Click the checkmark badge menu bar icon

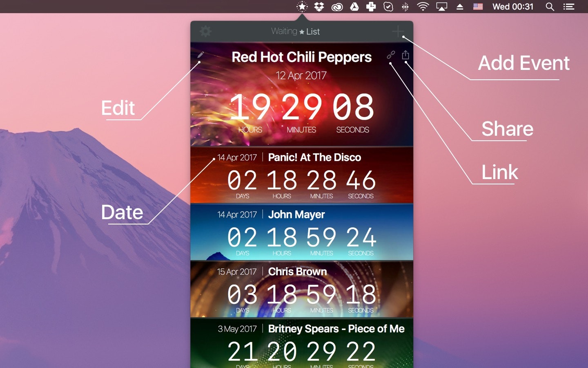pyautogui.click(x=388, y=7)
